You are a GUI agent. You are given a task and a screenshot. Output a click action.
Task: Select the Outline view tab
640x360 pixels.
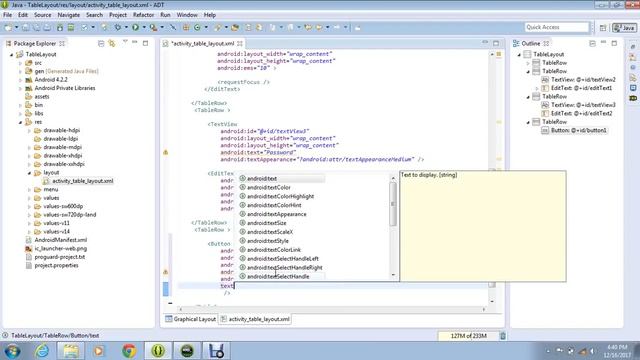(531, 43)
